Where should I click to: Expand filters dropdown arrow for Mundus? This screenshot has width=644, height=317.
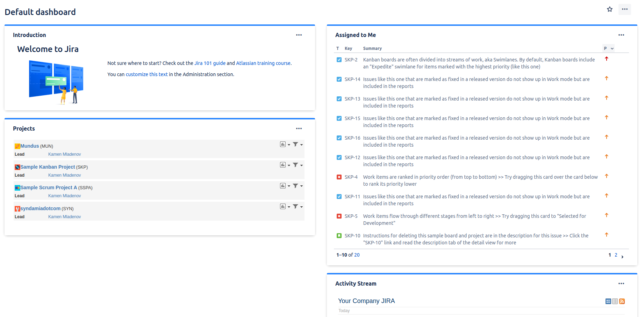tap(301, 145)
